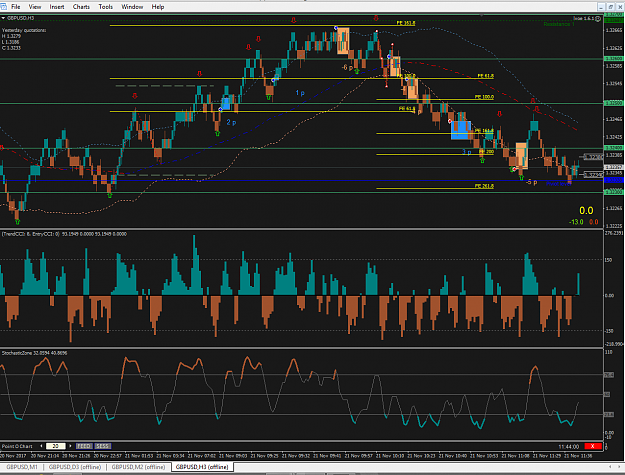Open the View menu
The height and width of the screenshot is (475, 625).
(x=35, y=7)
